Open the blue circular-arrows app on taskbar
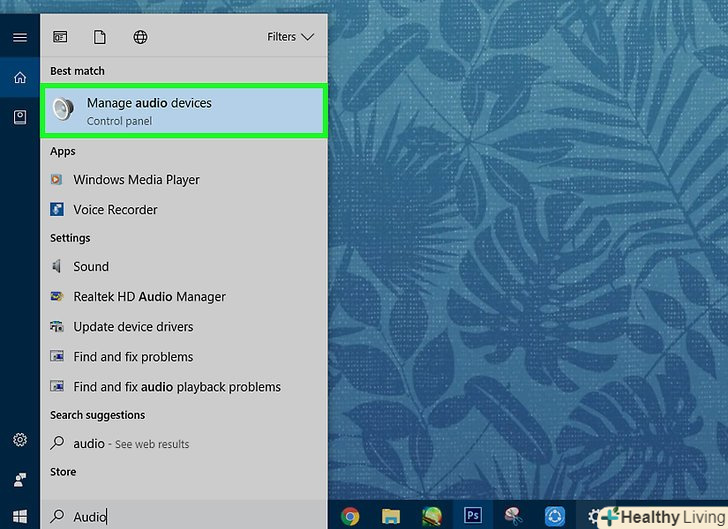The image size is (728, 529). click(x=554, y=516)
